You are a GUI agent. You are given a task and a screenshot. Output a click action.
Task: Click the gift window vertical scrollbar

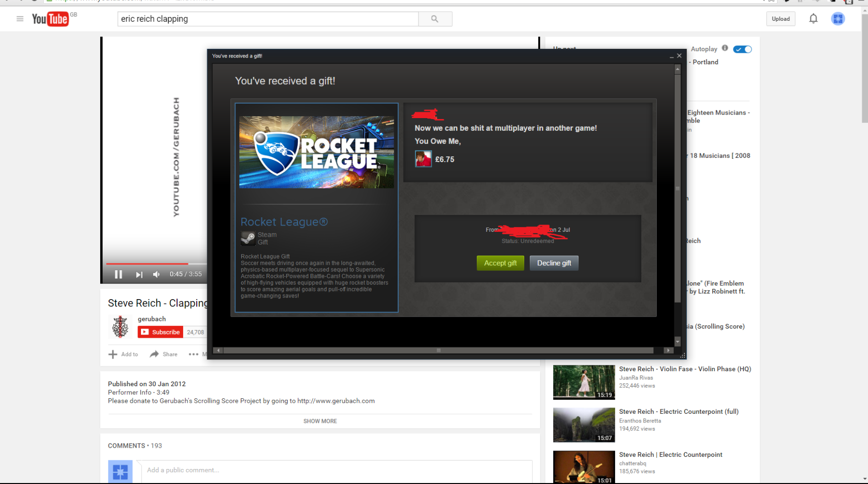[678, 189]
